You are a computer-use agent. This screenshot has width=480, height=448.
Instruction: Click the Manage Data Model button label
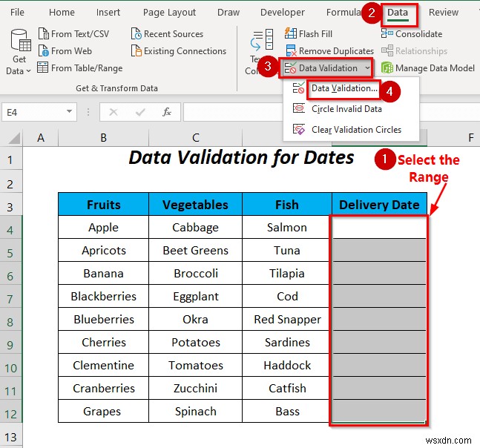tap(435, 68)
